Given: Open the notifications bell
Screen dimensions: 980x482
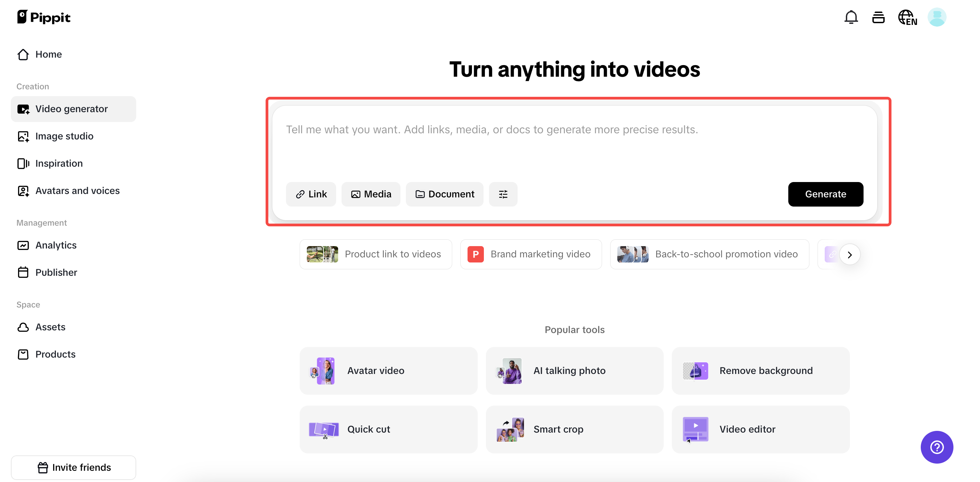Looking at the screenshot, I should point(851,17).
